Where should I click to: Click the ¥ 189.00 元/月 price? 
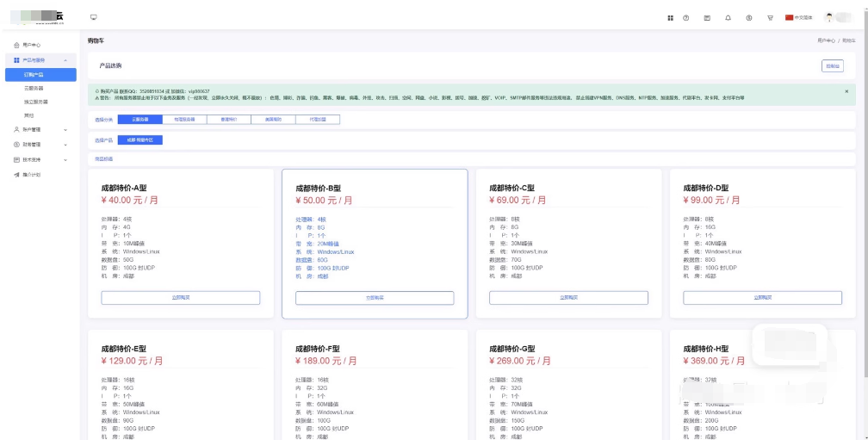pyautogui.click(x=326, y=362)
